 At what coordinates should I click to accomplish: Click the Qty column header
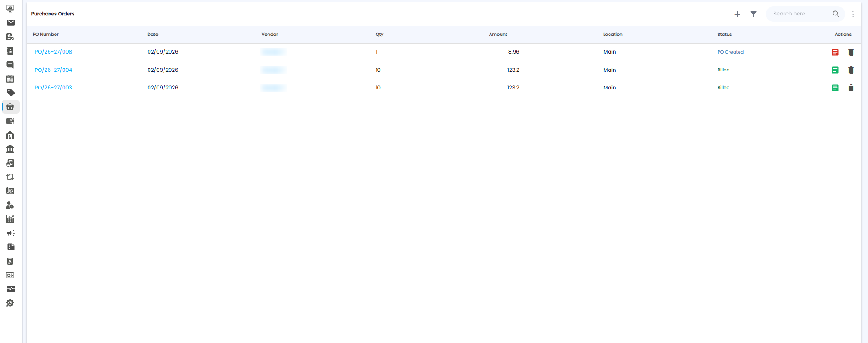point(379,35)
